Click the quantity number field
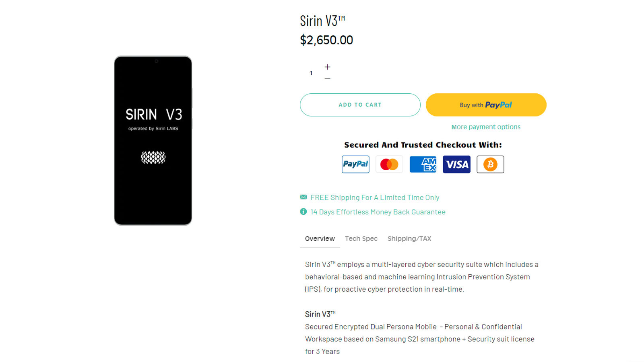 [x=311, y=73]
